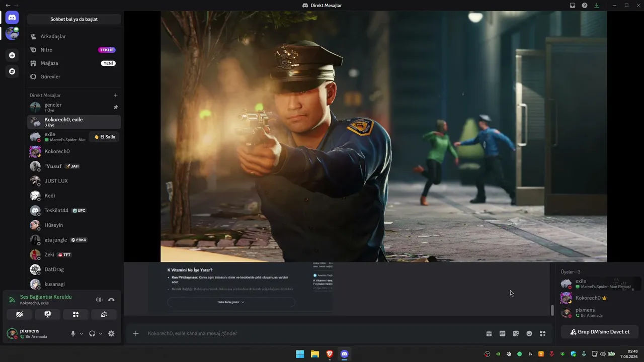Expand microphone input options chevron
Screen dimensions: 644x362
(82, 333)
